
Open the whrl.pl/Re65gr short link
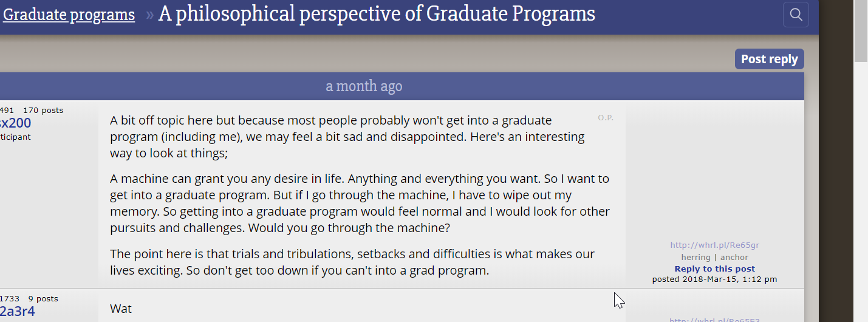point(714,245)
